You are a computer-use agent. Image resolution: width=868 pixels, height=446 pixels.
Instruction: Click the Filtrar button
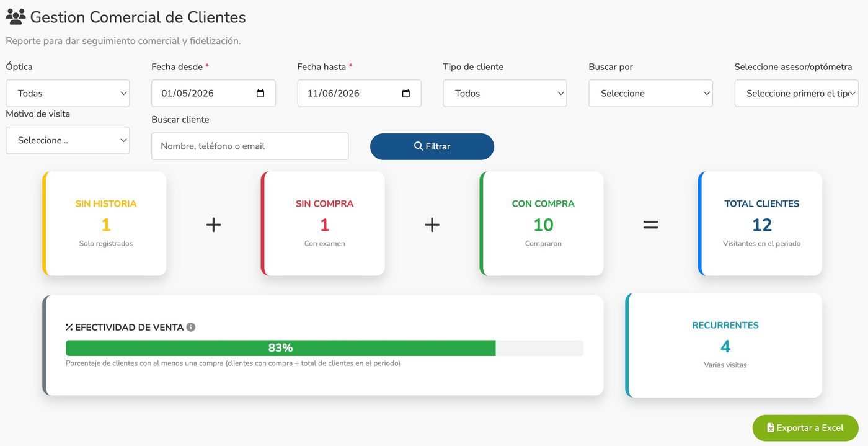[x=432, y=146]
